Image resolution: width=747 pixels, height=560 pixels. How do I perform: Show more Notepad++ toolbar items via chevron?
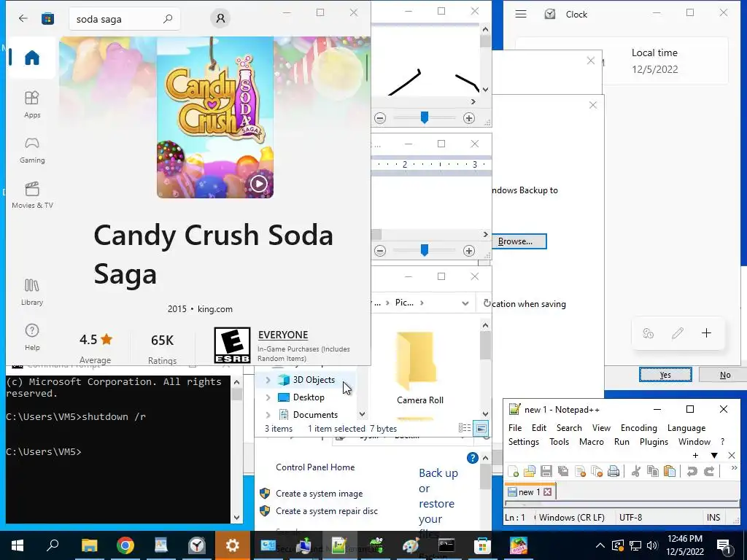[x=734, y=469]
